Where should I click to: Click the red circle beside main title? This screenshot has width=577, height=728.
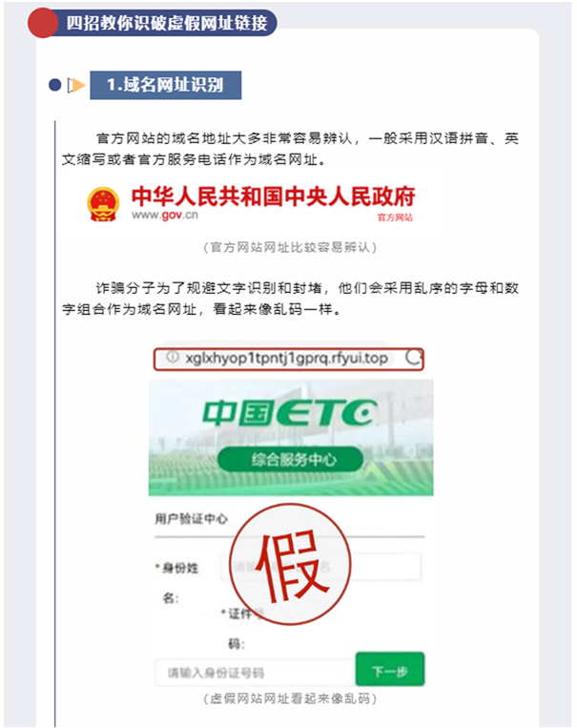(43, 23)
